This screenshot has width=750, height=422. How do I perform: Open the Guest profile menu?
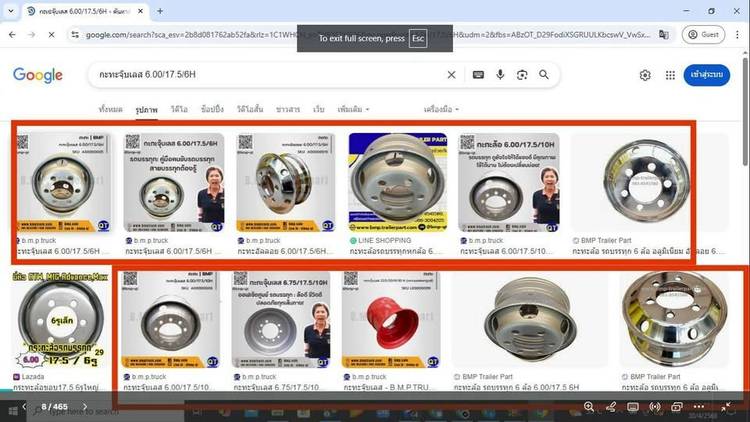(x=703, y=34)
